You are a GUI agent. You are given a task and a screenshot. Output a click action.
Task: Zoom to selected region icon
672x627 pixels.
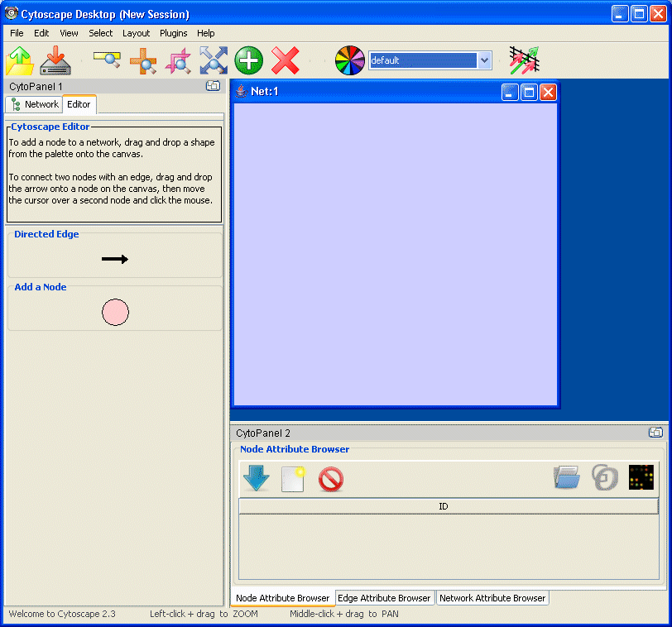tap(178, 61)
